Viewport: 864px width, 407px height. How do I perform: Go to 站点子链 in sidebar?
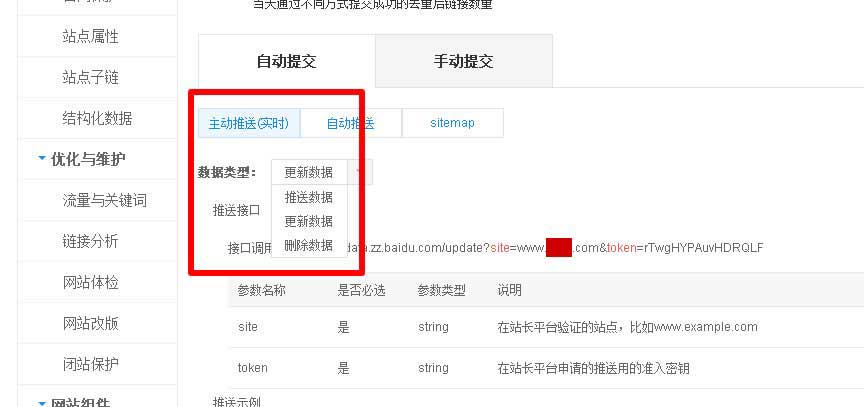point(90,77)
